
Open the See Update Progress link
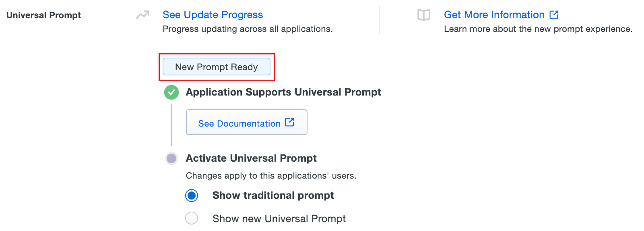tap(213, 15)
